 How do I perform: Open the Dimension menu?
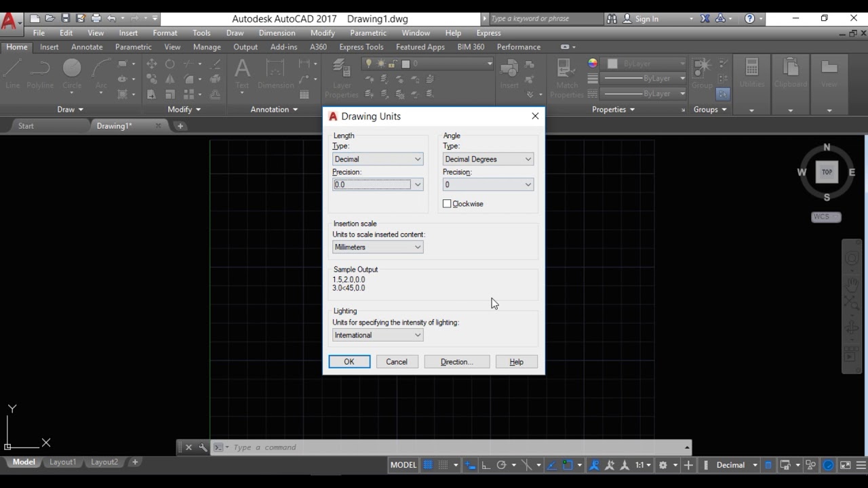pos(277,33)
